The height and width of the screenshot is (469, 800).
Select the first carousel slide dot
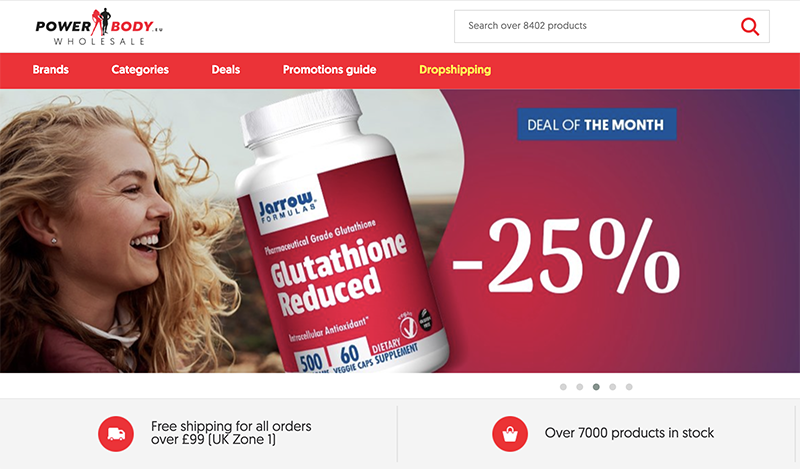tap(563, 387)
